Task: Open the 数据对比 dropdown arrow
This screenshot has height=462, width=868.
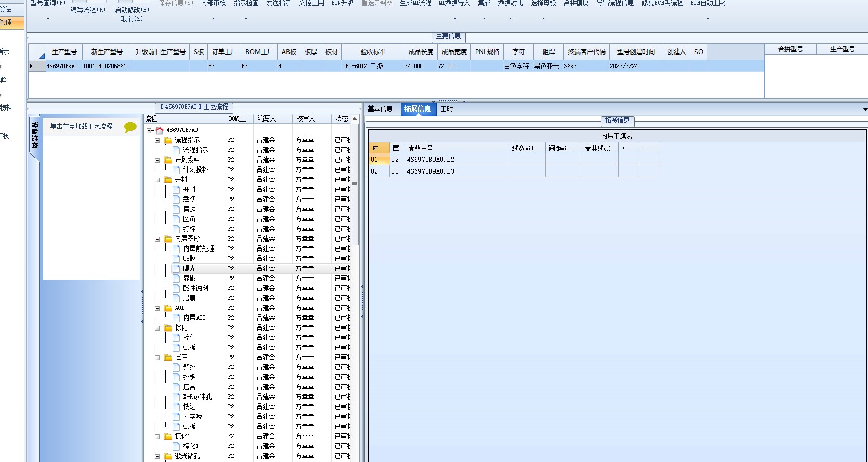Action: coord(510,19)
